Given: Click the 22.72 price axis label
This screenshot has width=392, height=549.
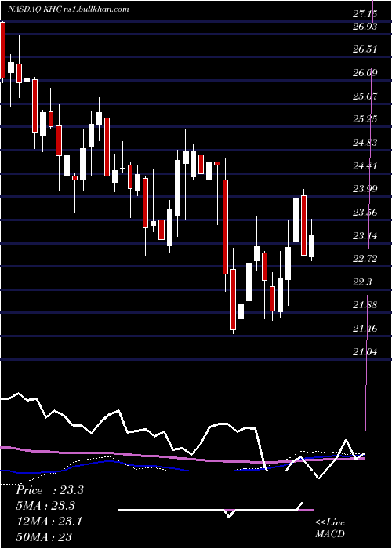Looking at the screenshot, I should pyautogui.click(x=365, y=259).
